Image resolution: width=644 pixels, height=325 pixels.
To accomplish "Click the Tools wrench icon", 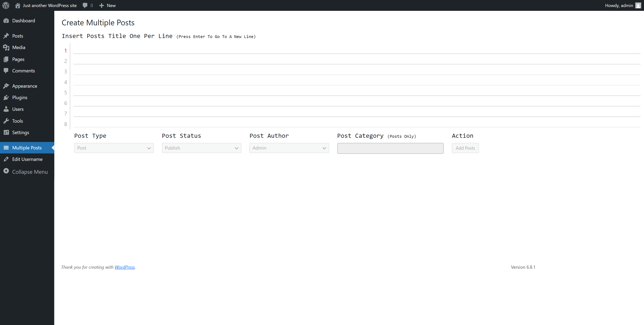I will 6,121.
